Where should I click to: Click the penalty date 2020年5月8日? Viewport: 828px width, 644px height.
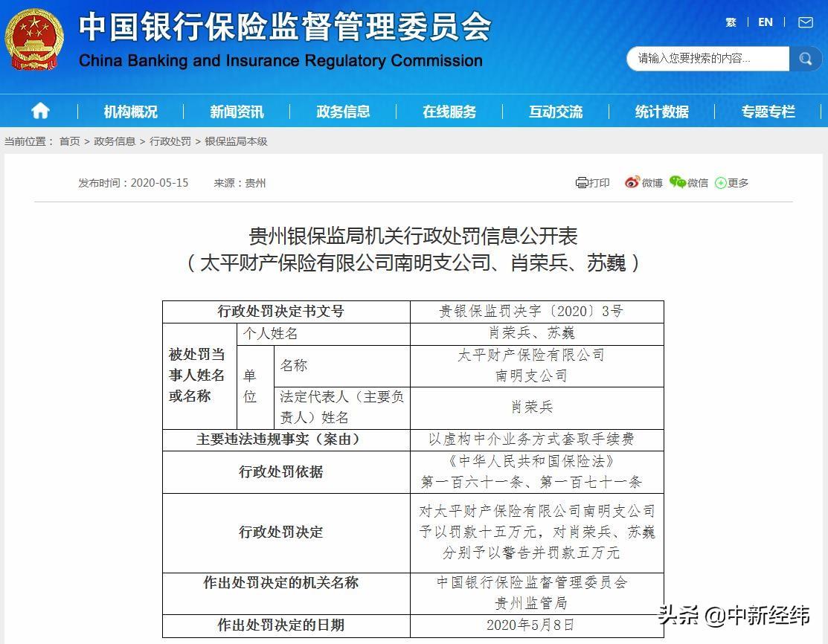(530, 625)
